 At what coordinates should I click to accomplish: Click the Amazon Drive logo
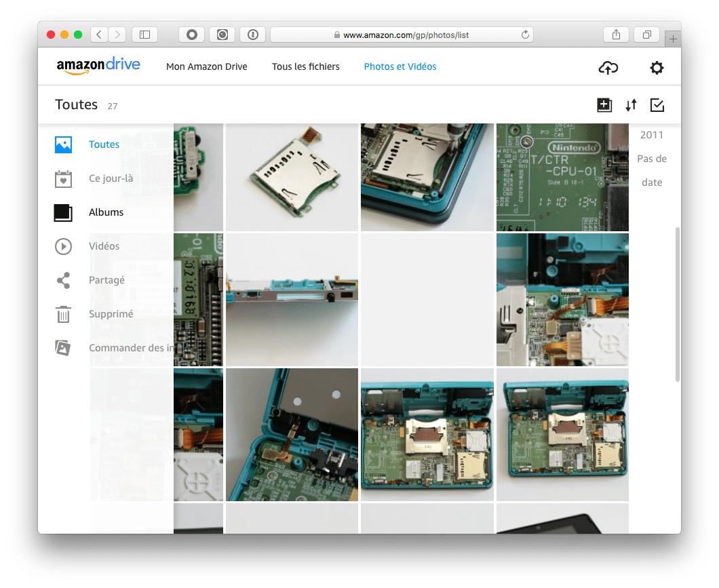click(x=98, y=66)
